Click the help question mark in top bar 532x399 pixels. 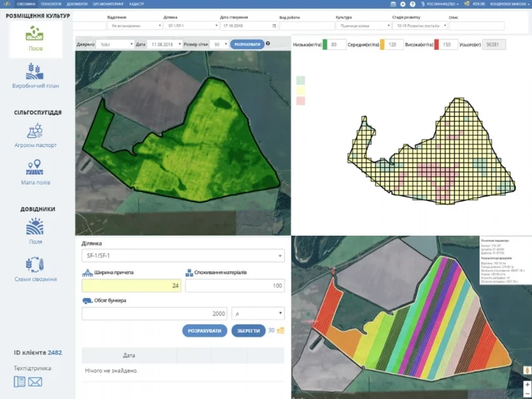pos(412,4)
